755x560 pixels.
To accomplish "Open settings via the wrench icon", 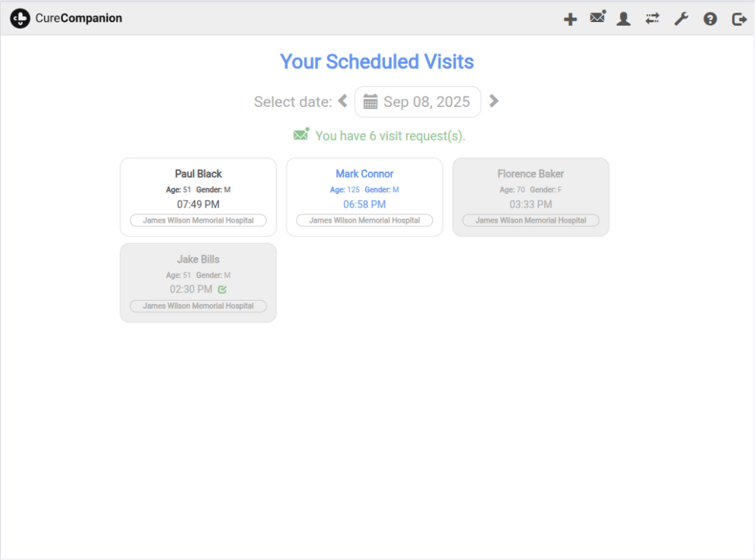I will click(681, 19).
